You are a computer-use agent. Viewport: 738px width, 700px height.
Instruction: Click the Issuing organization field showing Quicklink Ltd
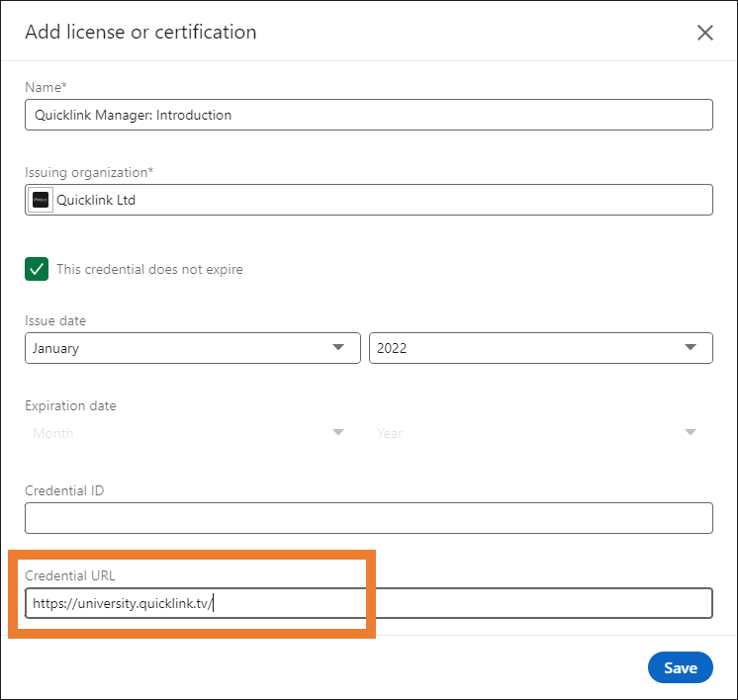[369, 200]
